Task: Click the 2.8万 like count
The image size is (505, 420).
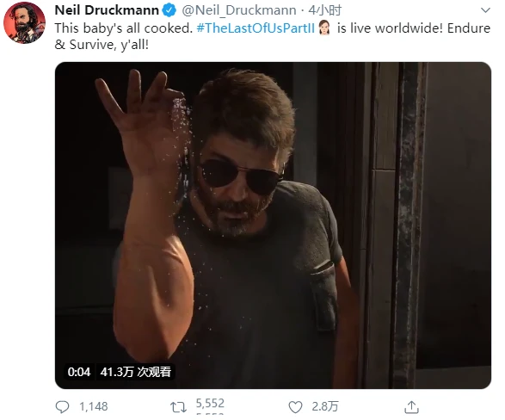Action: [325, 407]
